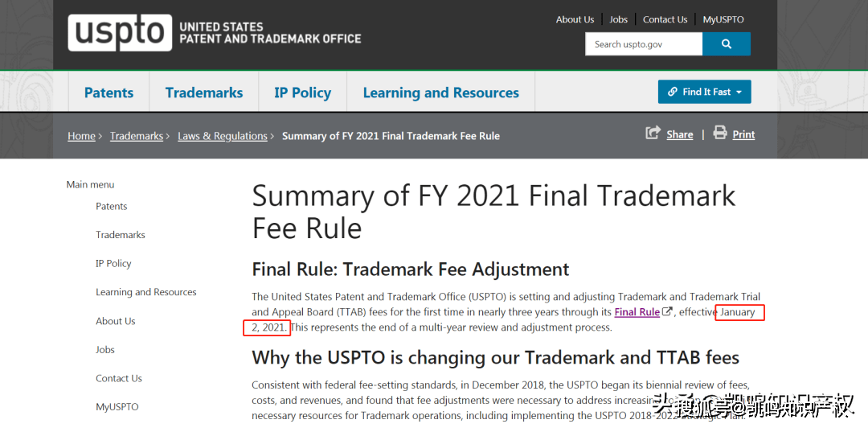Screen dimensions: 868x428
Task: Click the magnifying glass search button
Action: [x=726, y=44]
